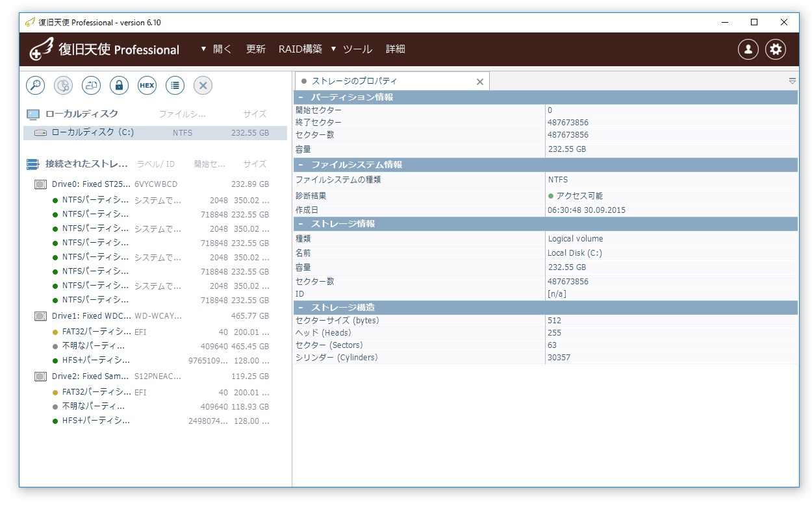Image resolution: width=812 pixels, height=505 pixels.
Task: Click the dropdown arrow before 開く
Action: click(x=203, y=49)
